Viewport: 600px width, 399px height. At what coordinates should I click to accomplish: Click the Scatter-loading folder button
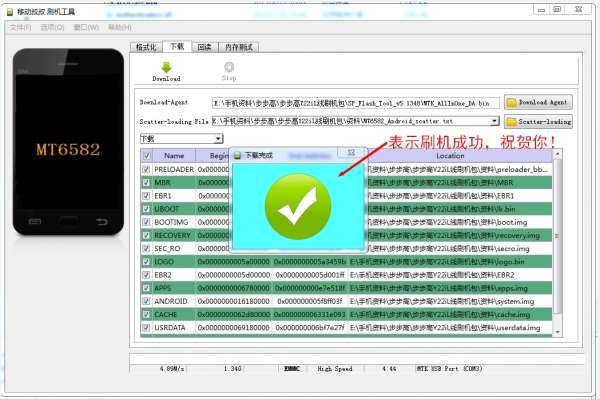pos(538,122)
